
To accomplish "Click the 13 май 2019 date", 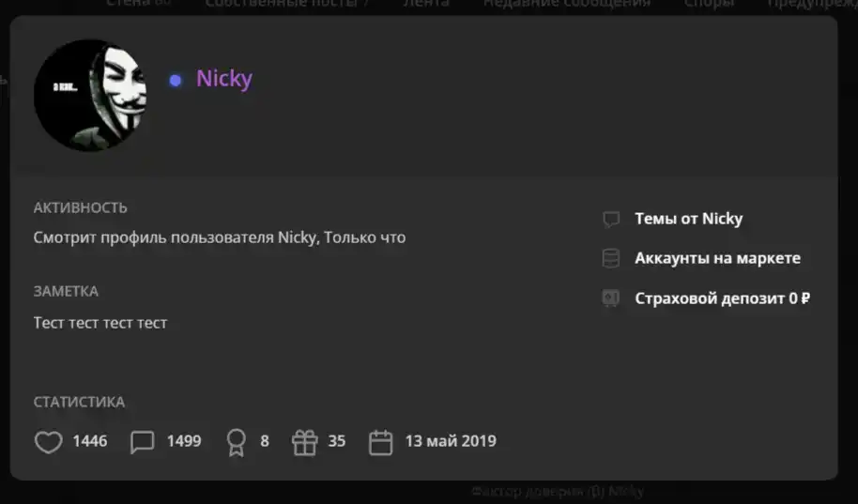I will 451,441.
